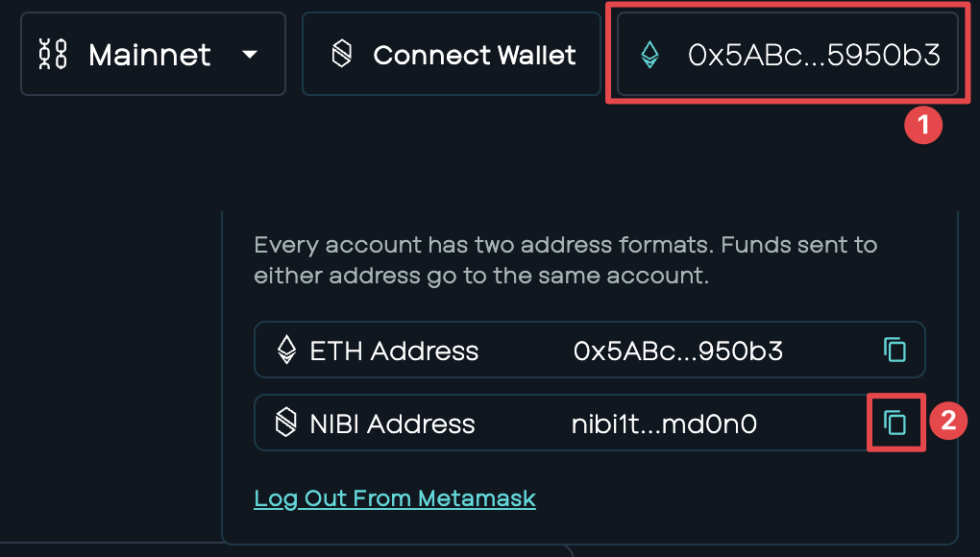980x557 pixels.
Task: Click the truncated address 0x5ABc...950b3
Action: point(678,351)
